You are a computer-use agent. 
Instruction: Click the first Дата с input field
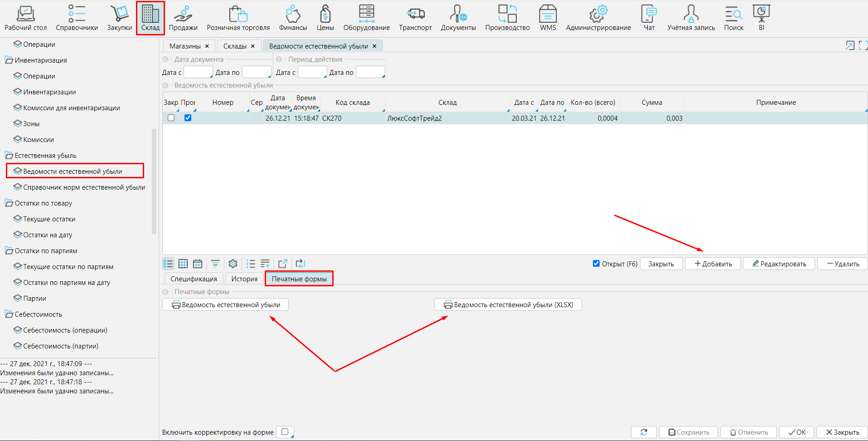[x=198, y=73]
